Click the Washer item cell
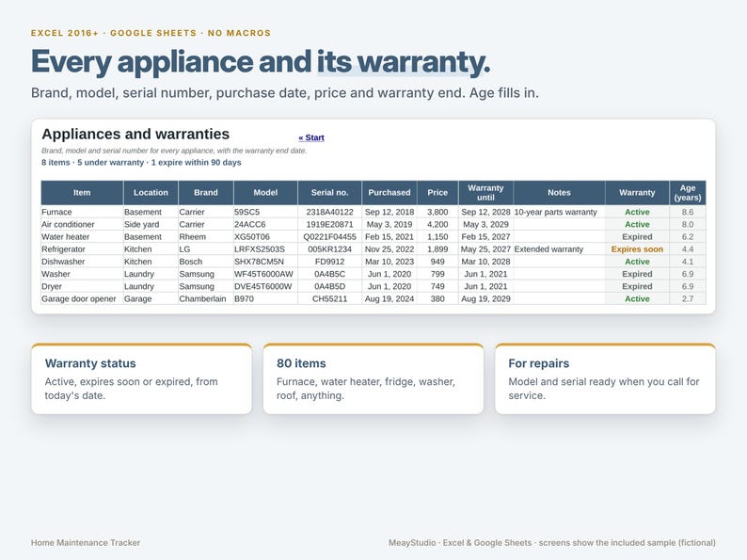The height and width of the screenshot is (560, 747). pyautogui.click(x=82, y=274)
